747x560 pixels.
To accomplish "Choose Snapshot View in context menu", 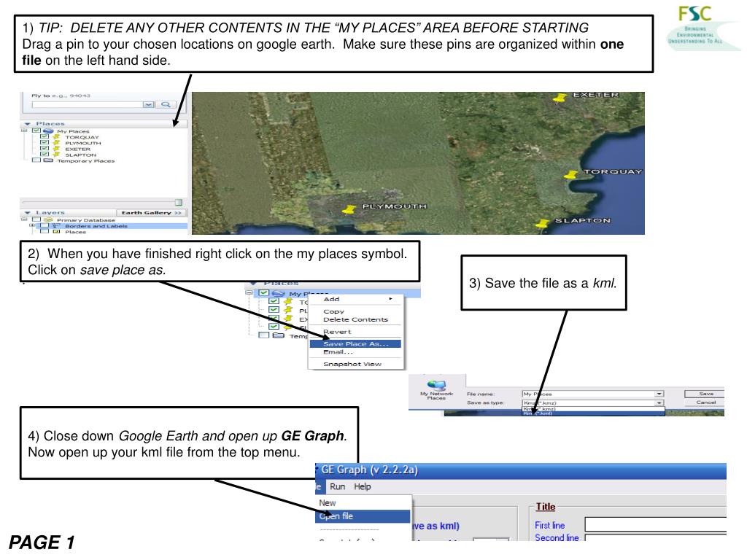I will 356,364.
